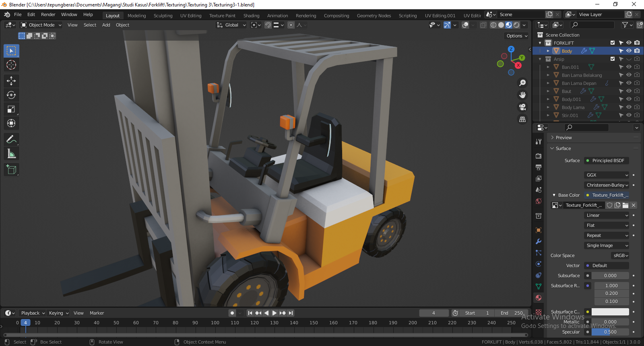Select rendered viewport shading
The image size is (644, 346).
516,25
